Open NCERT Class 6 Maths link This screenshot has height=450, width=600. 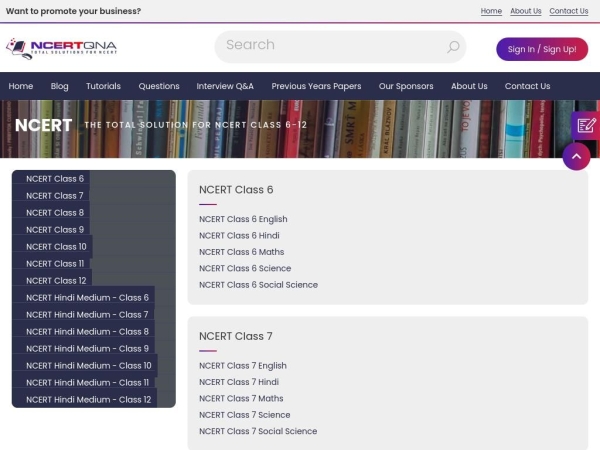coord(241,252)
